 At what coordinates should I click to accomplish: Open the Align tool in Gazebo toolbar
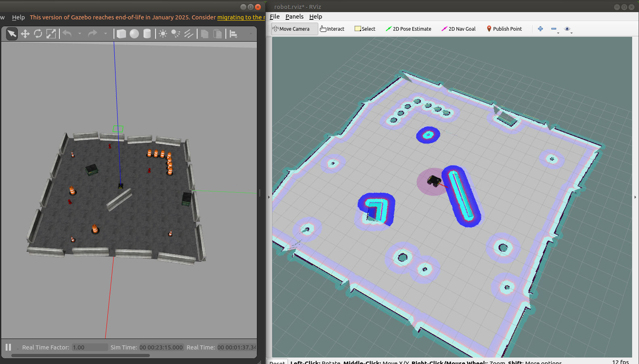coord(233,34)
